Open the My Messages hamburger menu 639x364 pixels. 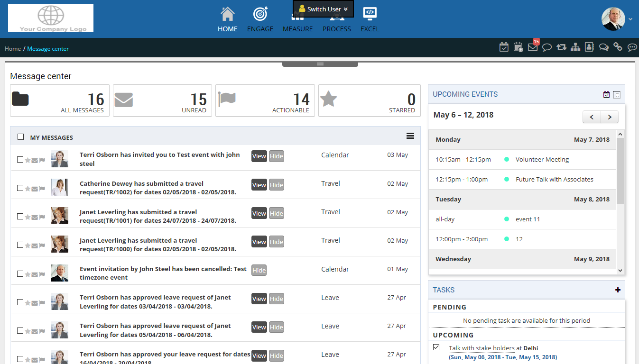click(410, 136)
